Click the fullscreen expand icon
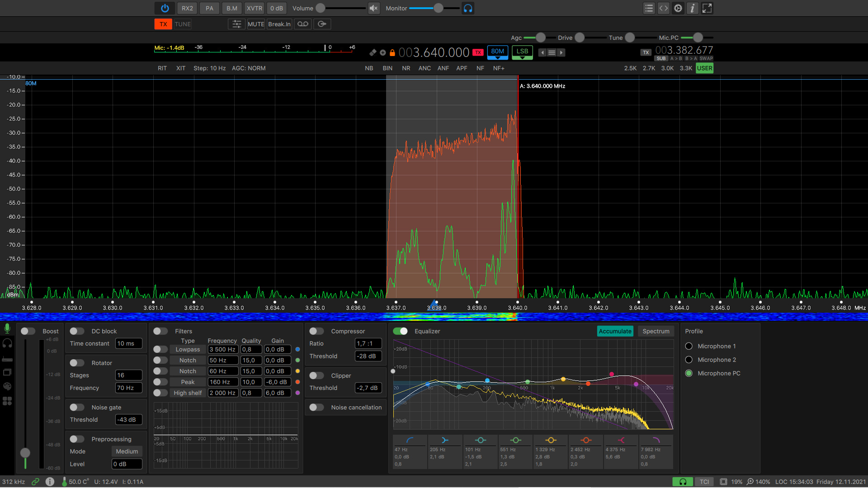The height and width of the screenshot is (488, 868). [x=707, y=8]
